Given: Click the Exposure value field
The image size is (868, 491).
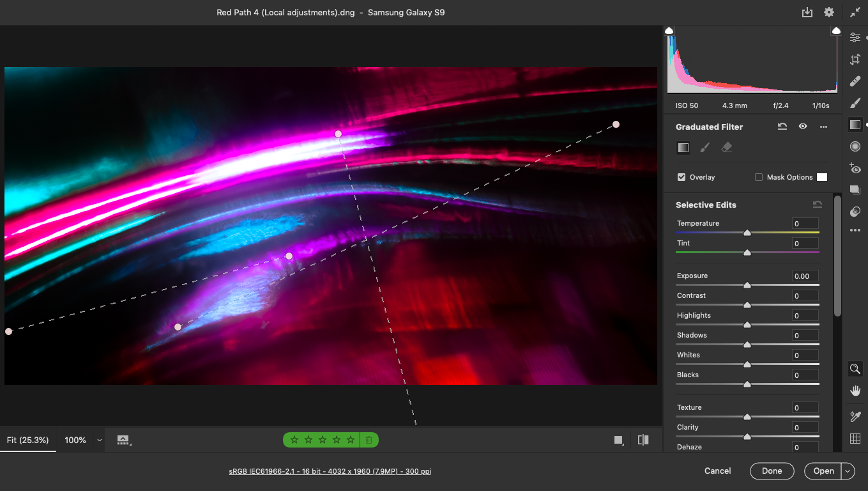Looking at the screenshot, I should pos(805,276).
